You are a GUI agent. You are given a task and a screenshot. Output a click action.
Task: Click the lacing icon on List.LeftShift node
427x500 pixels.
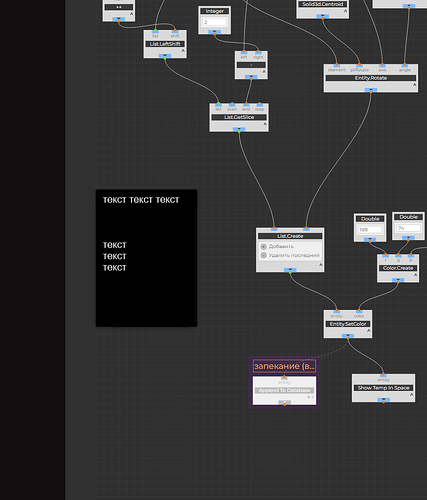(x=183, y=51)
